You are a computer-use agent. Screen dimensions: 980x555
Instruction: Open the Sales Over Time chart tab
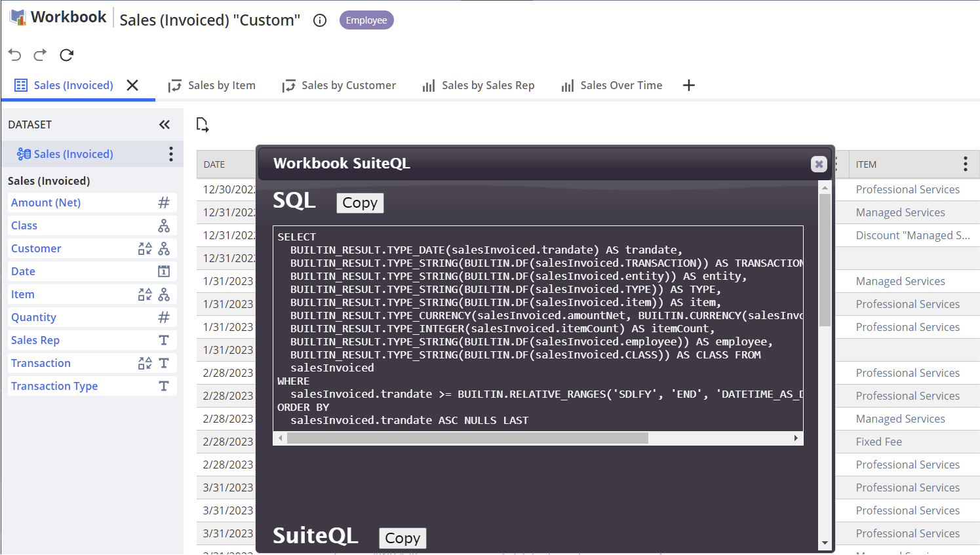pyautogui.click(x=612, y=85)
